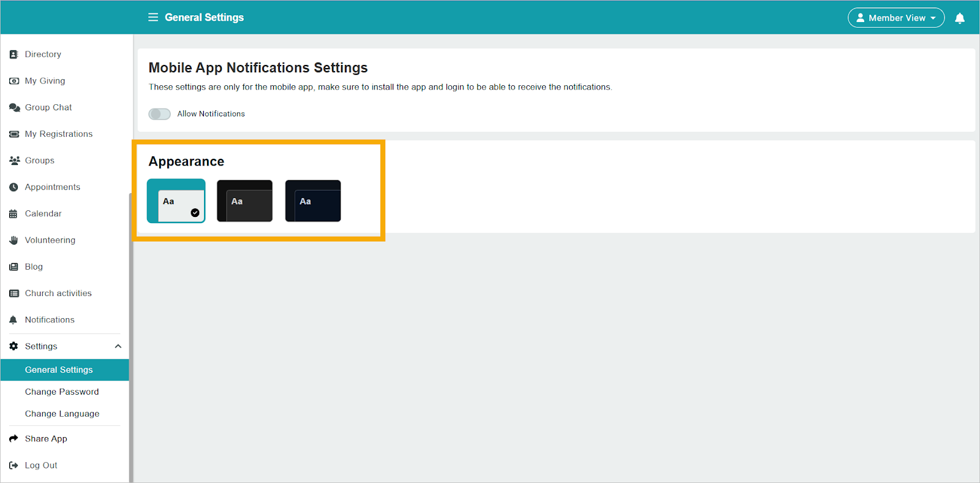Click the Notifications label in sidebar
Screen dimensions: 980x483
point(50,320)
